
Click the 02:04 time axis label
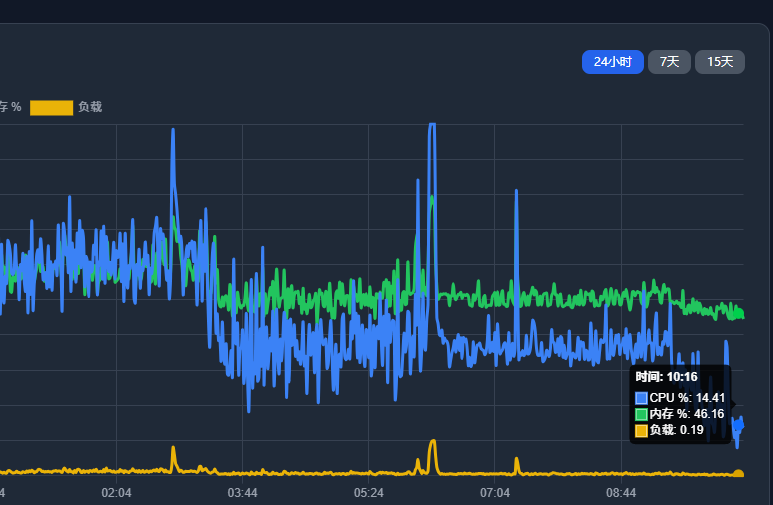tap(116, 493)
